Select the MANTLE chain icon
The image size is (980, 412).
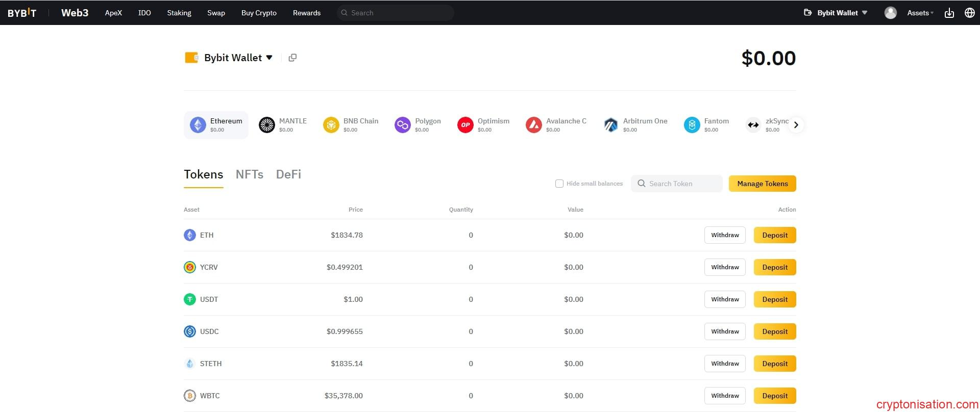266,125
